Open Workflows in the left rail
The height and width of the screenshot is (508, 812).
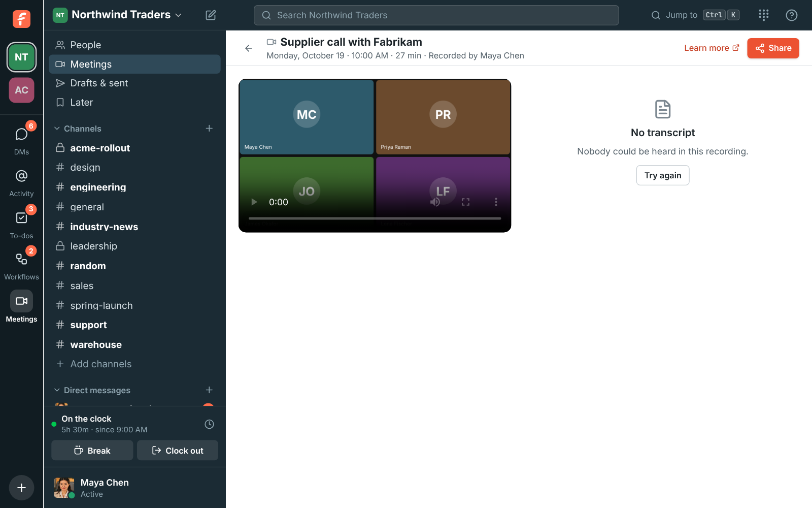(x=21, y=266)
